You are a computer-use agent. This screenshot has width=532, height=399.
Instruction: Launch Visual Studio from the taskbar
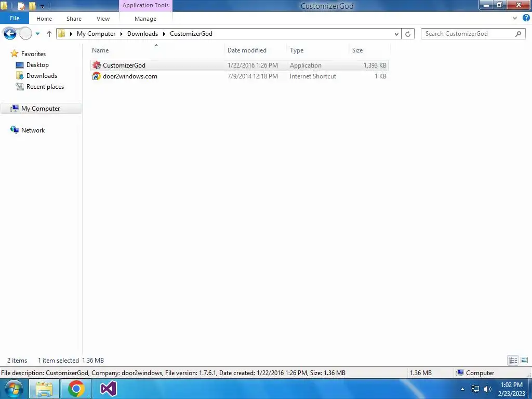pos(108,389)
